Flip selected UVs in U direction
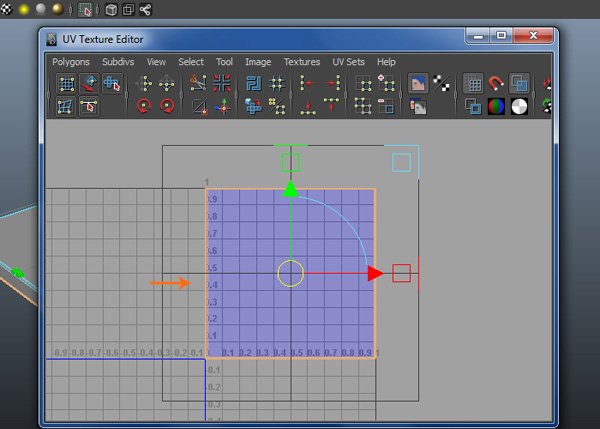This screenshot has height=429, width=600. point(144,83)
